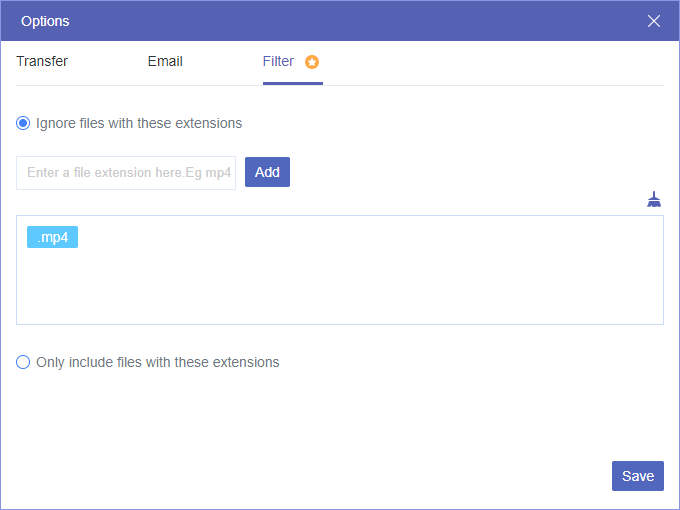Open the Email tab
Viewport: 680px width, 510px height.
[x=165, y=61]
